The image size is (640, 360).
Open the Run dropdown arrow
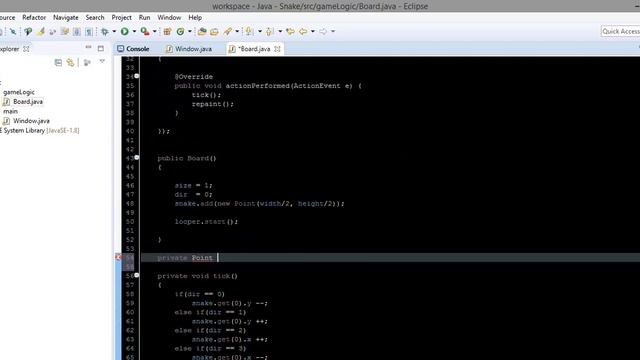(x=134, y=31)
